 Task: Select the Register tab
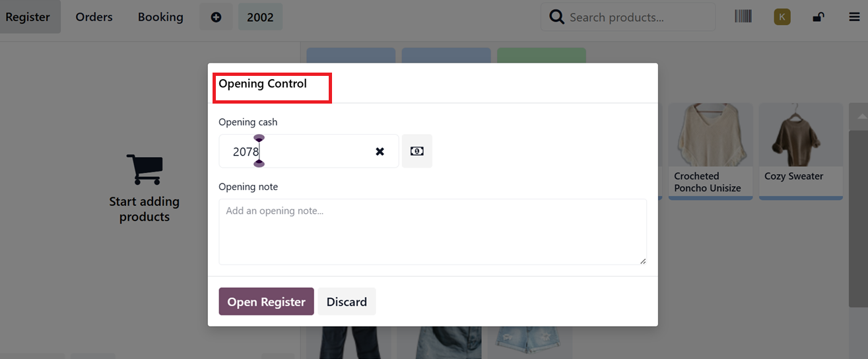[28, 17]
